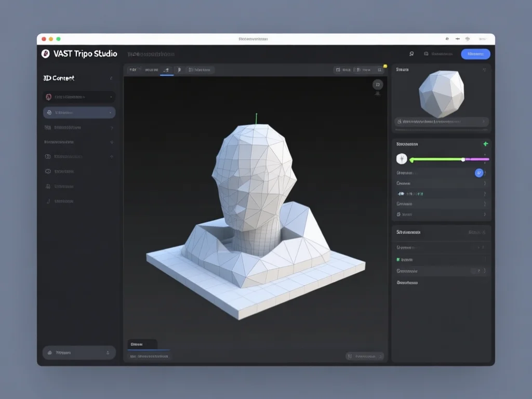Click the button at the bottom of sidebar

79,353
